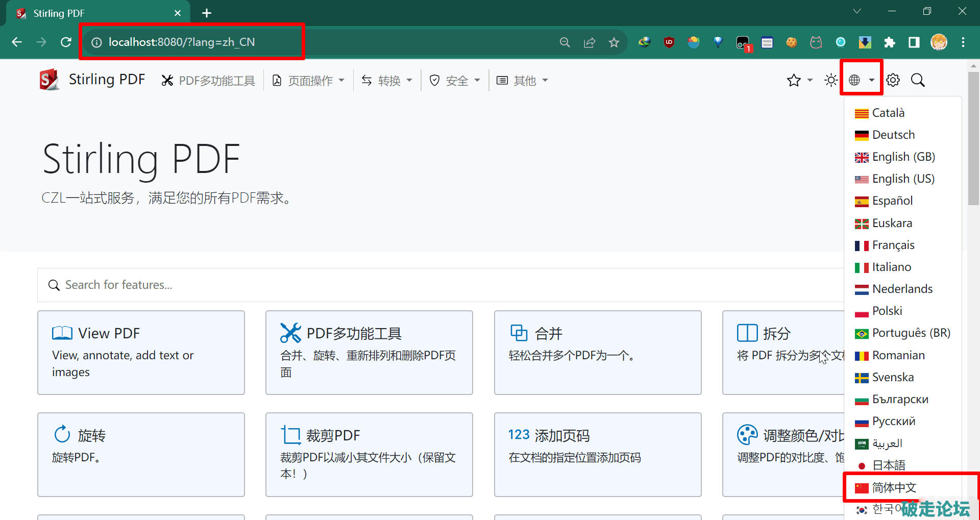
Task: Click the navbar search magnifier icon
Action: 918,80
